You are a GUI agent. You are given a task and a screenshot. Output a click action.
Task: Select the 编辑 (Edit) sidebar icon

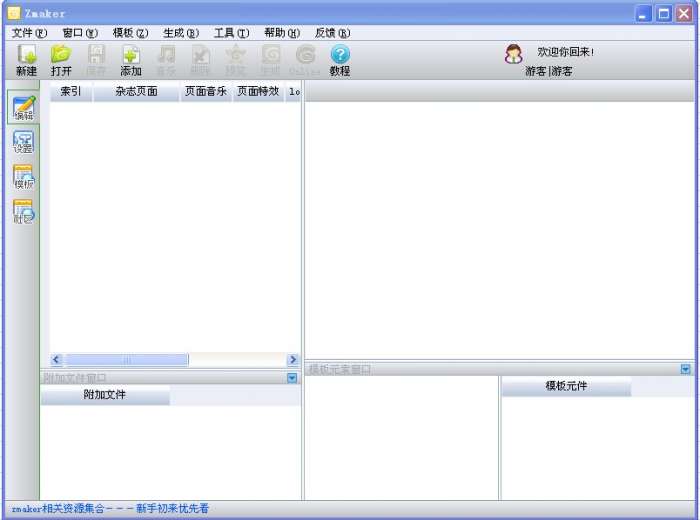click(24, 108)
